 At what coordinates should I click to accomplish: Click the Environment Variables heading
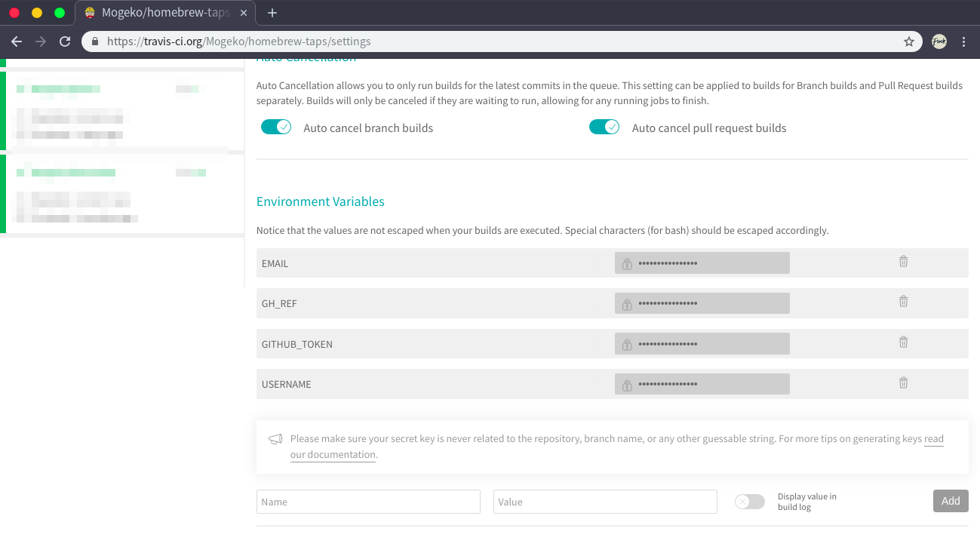tap(321, 201)
